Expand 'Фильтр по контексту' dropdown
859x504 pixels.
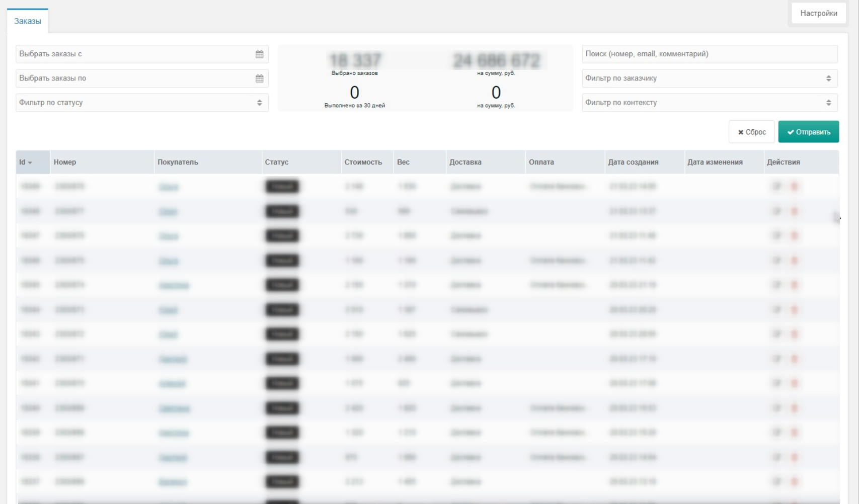click(709, 103)
